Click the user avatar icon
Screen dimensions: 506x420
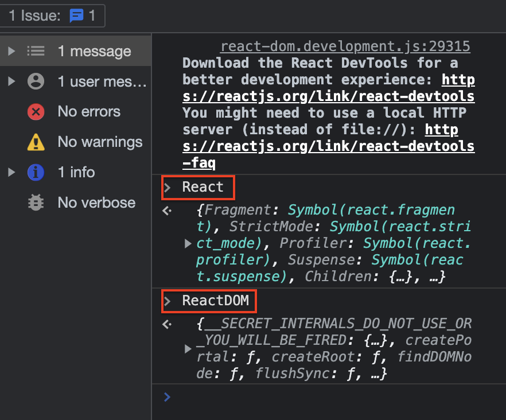[x=36, y=81]
